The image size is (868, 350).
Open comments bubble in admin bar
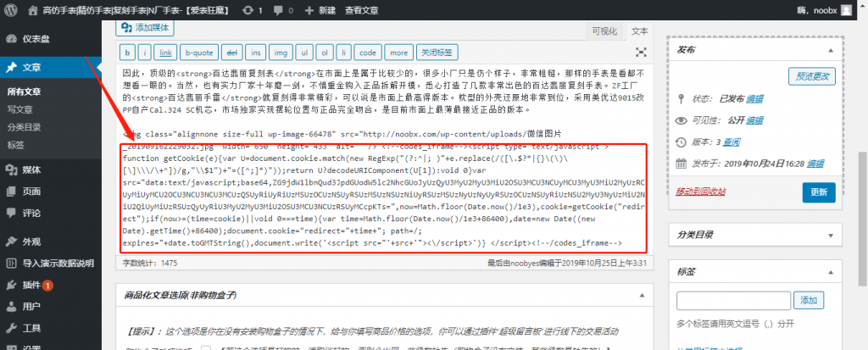[x=283, y=10]
